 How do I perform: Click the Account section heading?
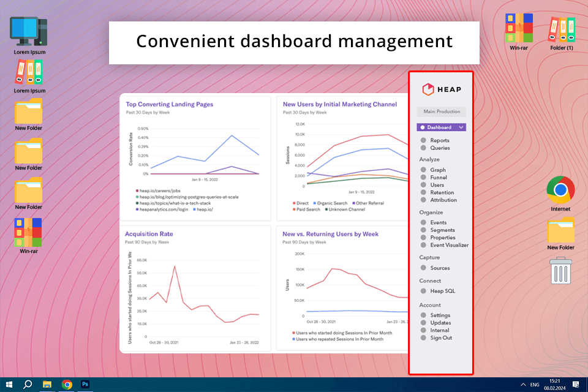[430, 305]
